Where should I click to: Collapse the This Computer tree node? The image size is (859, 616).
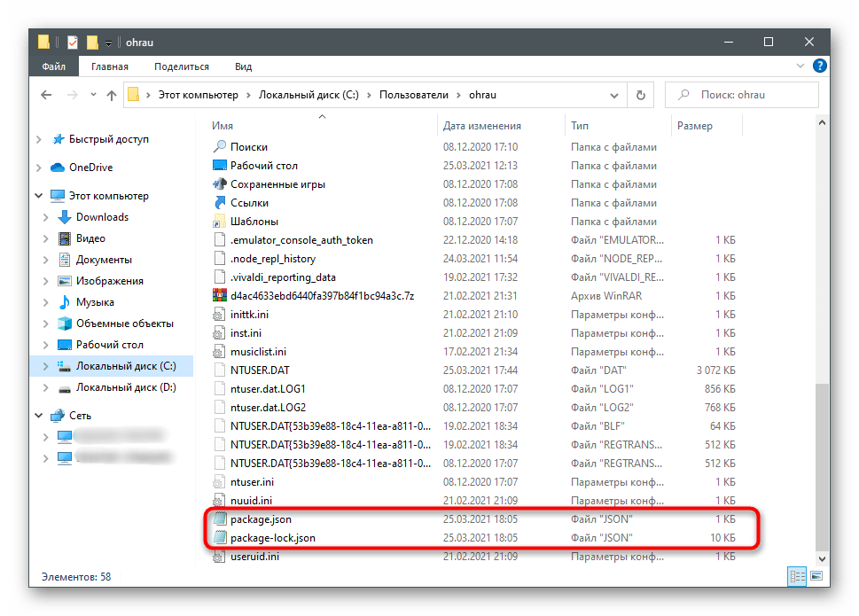tap(38, 196)
